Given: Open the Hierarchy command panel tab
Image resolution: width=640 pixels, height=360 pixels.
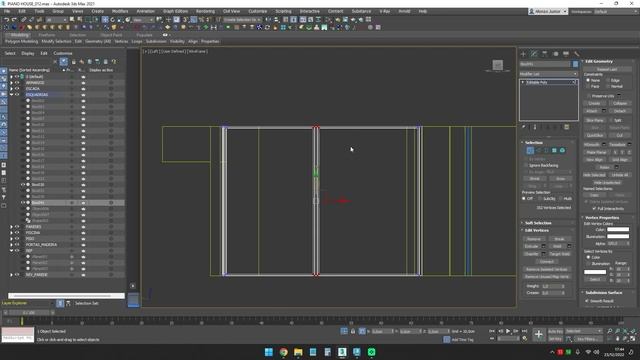Looking at the screenshot, I should point(544,54).
